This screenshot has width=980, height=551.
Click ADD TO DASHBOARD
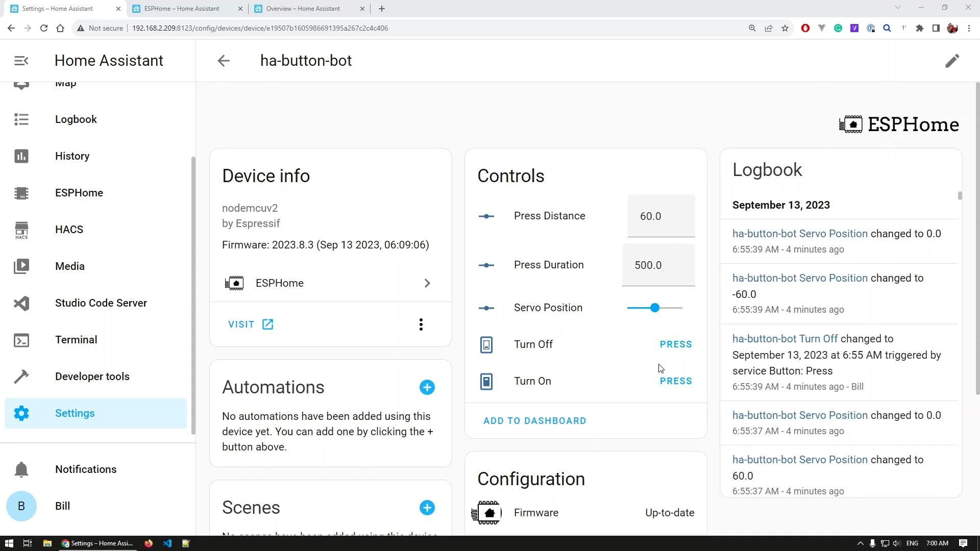click(x=534, y=420)
